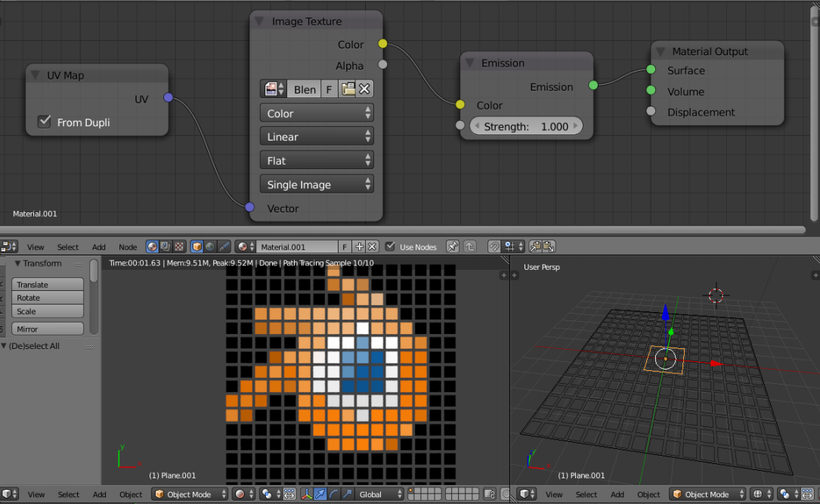Click the Translate button
This screenshot has width=820, height=504.
[x=48, y=284]
